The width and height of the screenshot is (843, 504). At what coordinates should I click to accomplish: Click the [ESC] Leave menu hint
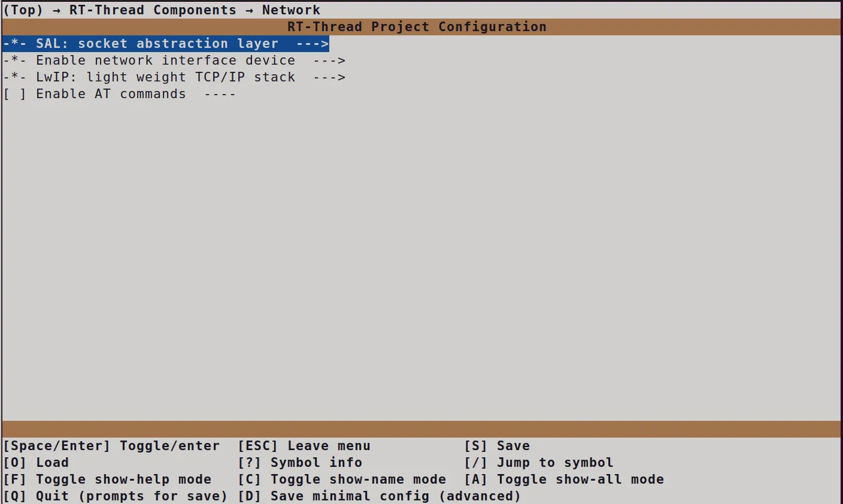coord(304,446)
